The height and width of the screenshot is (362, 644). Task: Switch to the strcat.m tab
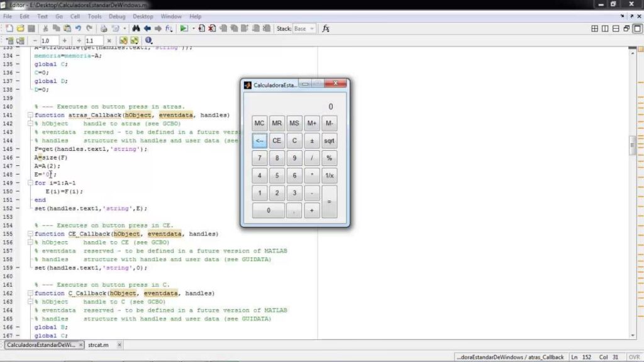pos(98,345)
